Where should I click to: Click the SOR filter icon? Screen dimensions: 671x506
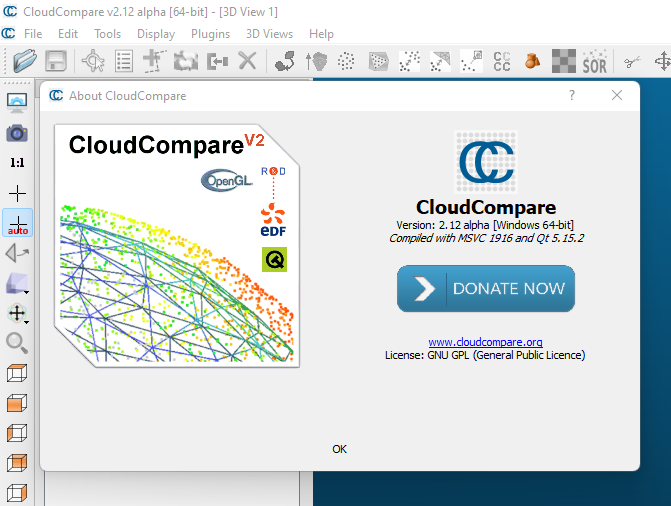pyautogui.click(x=595, y=61)
